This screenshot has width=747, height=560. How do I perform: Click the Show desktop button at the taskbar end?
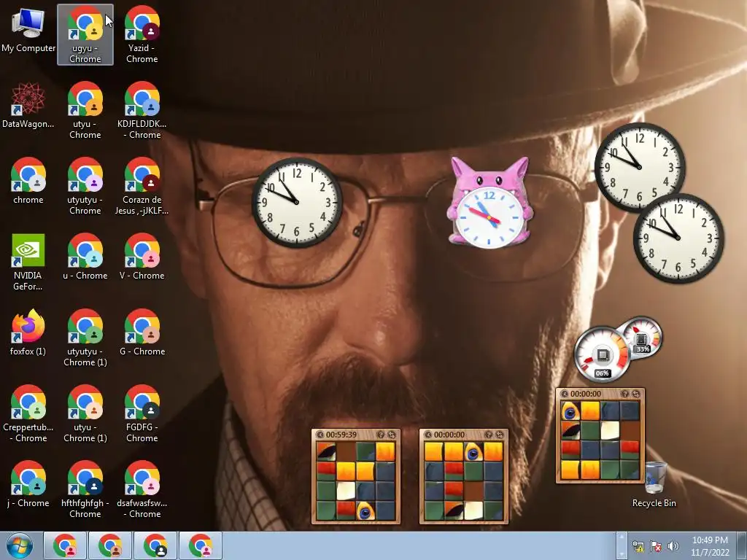tap(741, 546)
